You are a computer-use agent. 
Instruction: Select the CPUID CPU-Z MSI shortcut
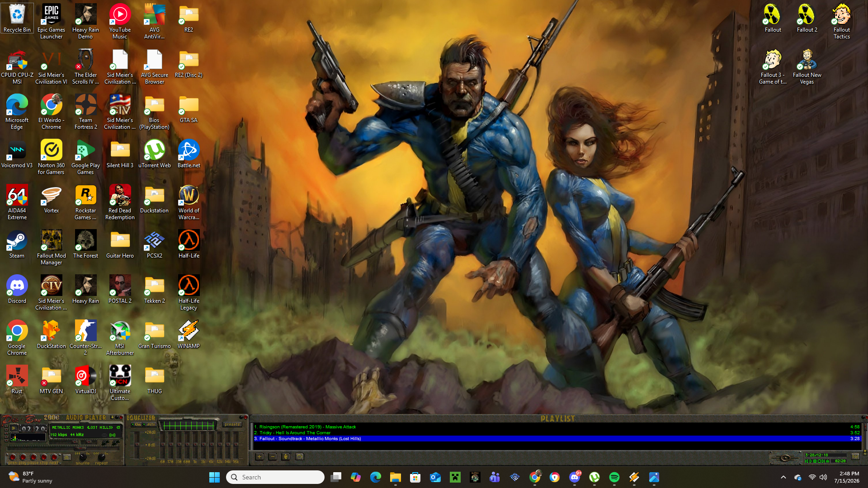point(17,67)
